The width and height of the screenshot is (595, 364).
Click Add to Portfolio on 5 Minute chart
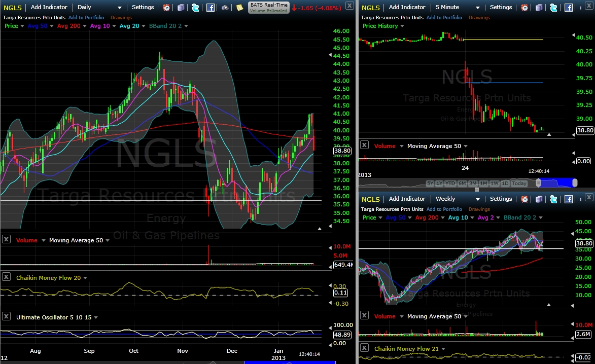coord(444,17)
